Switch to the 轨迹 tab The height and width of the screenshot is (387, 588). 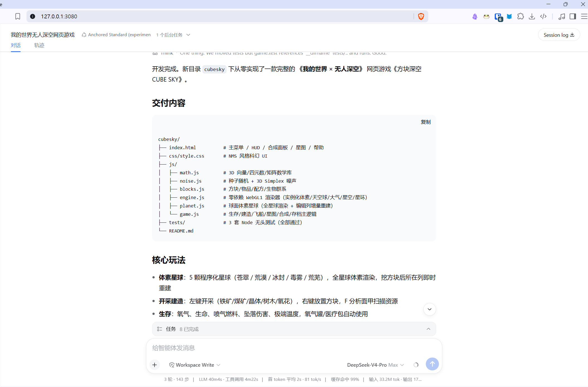39,45
